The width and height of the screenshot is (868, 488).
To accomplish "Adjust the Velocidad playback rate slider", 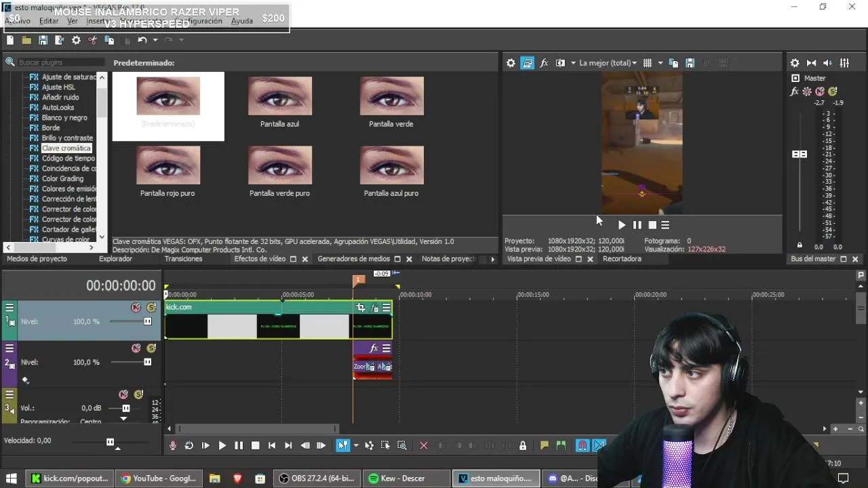I will pyautogui.click(x=110, y=442).
